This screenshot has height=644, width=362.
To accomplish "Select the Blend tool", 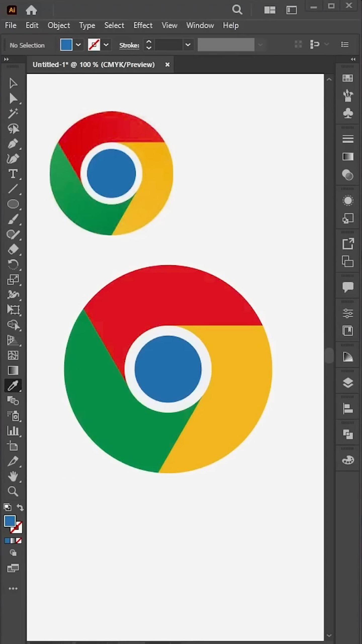I will pyautogui.click(x=13, y=400).
